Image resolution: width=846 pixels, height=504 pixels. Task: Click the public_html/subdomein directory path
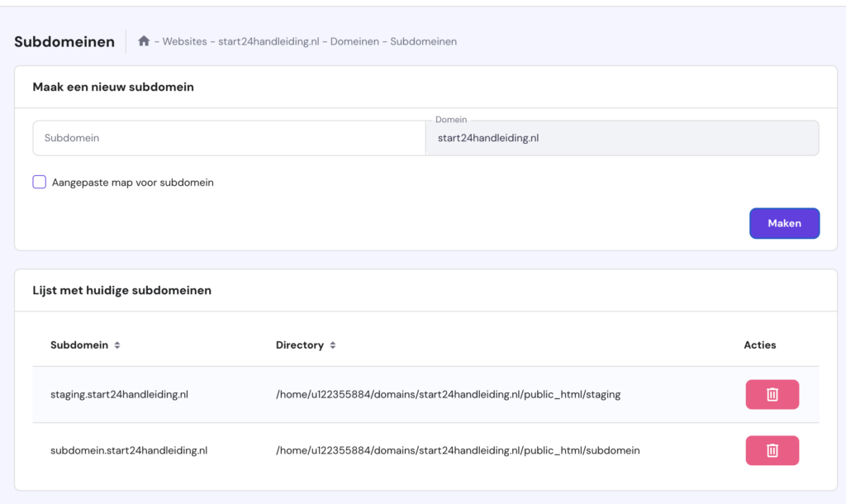[458, 451]
